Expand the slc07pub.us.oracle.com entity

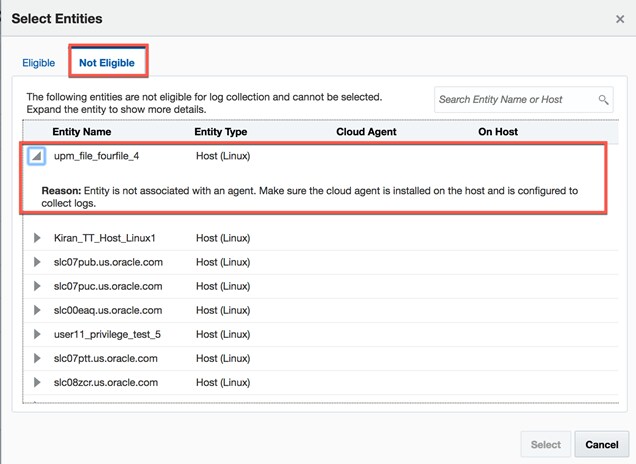(37, 262)
